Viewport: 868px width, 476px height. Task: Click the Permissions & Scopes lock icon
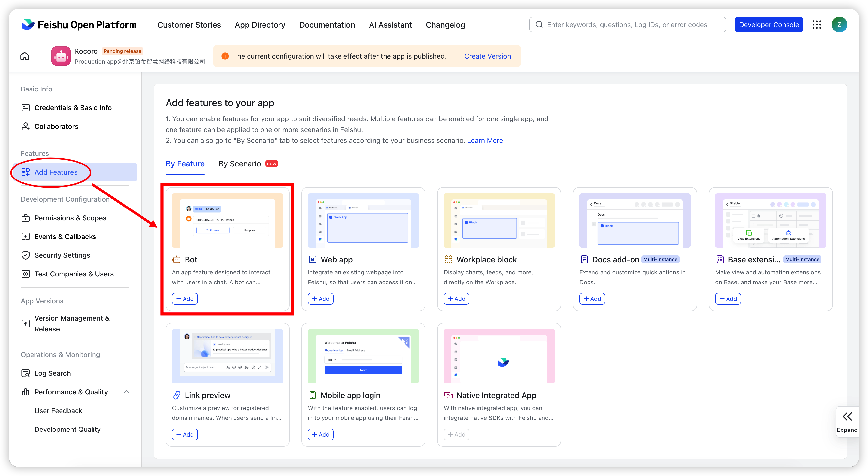(26, 218)
